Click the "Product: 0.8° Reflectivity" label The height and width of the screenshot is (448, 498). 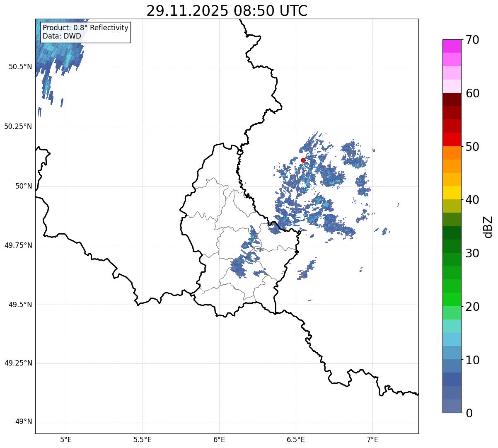click(85, 28)
